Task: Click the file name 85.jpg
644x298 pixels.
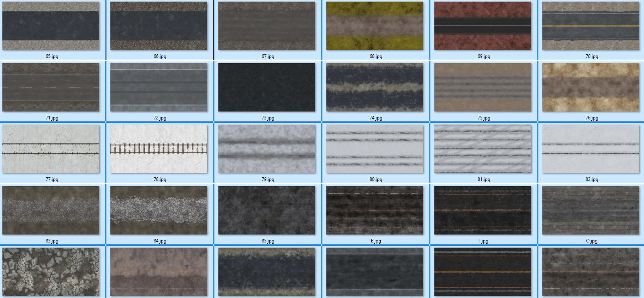Action: tap(268, 241)
